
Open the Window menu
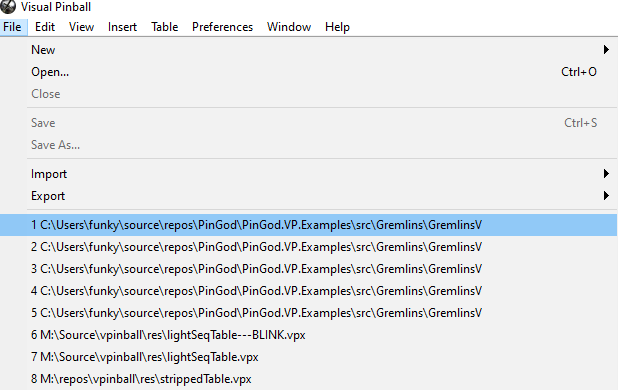coord(289,27)
